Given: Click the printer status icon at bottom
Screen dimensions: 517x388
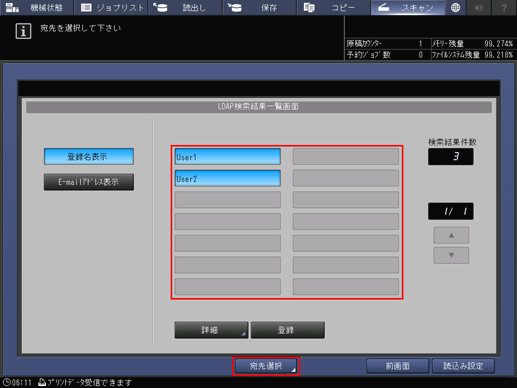Looking at the screenshot, I should (x=42, y=382).
